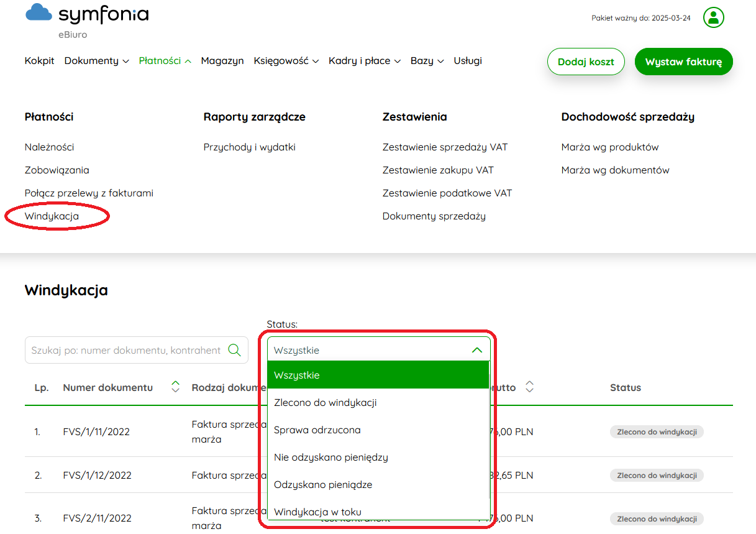Open the Kokpit page
The height and width of the screenshot is (534, 756).
click(x=40, y=61)
